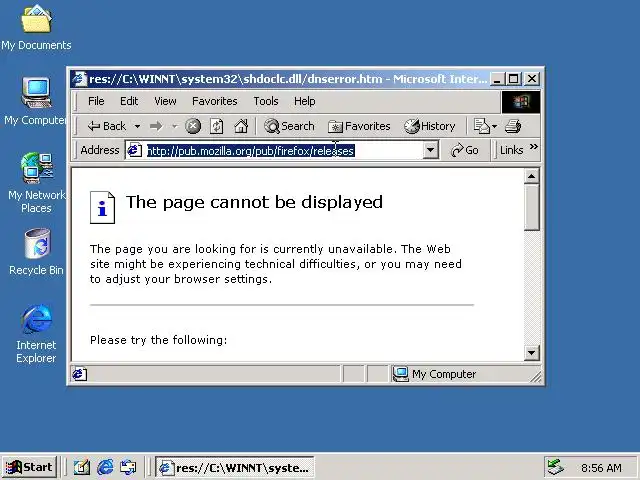Open the Forward history dropdown arrow
This screenshot has height=480, width=640.
pos(175,127)
